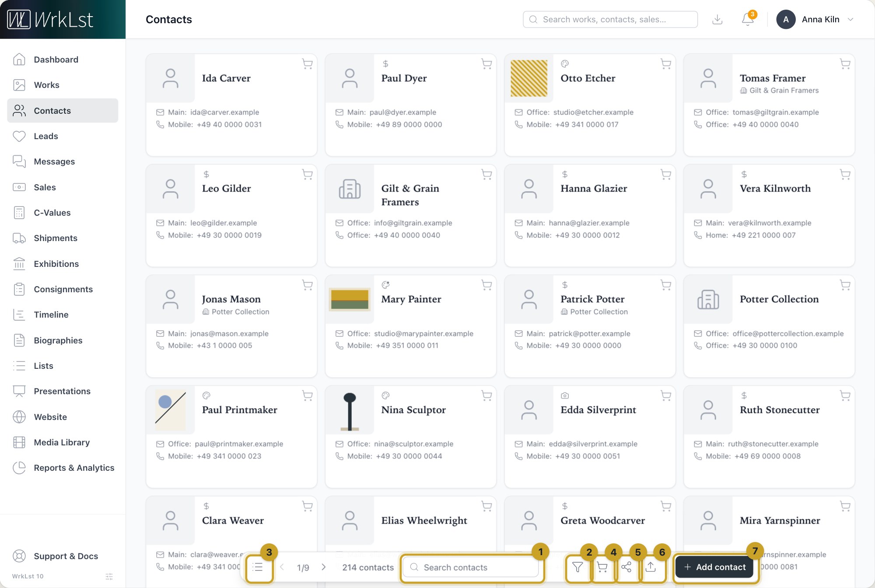Viewport: 875px width, 588px height.
Task: Open the notifications bell
Action: (x=748, y=19)
